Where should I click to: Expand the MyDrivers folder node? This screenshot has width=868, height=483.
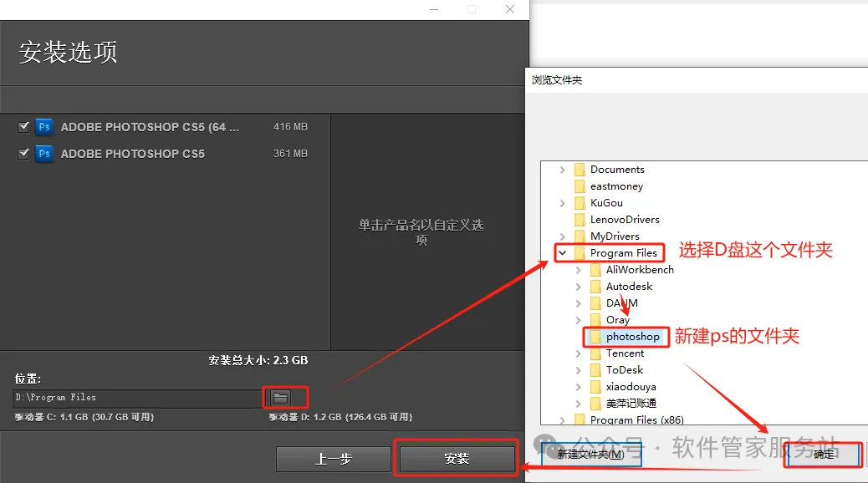pos(563,236)
